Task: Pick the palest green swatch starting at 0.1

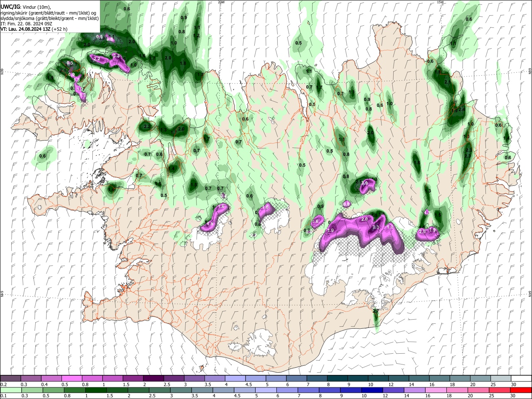Action: click(x=10, y=390)
